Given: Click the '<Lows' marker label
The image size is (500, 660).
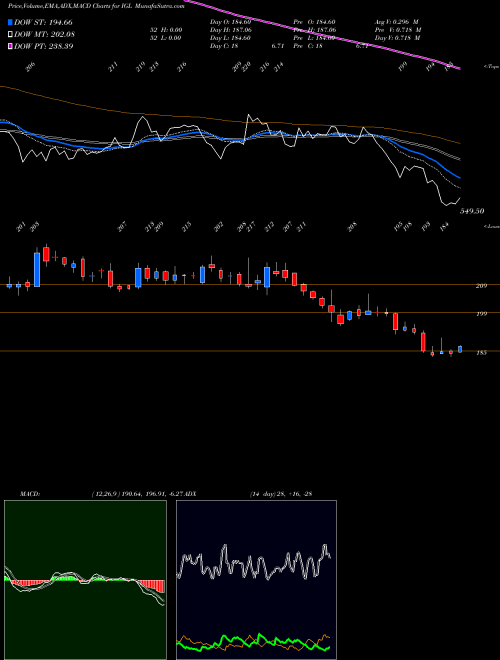Looking at the screenshot, I should click(491, 226).
